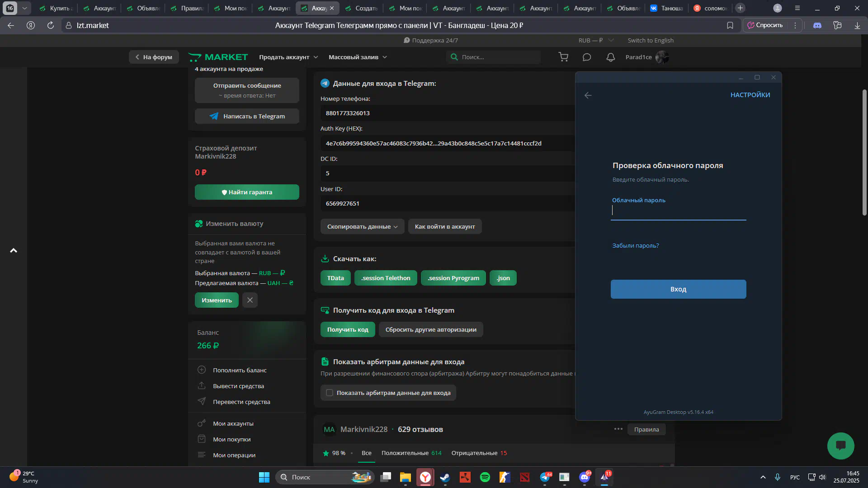The height and width of the screenshot is (488, 868).
Task: Switch to the Купить browser tab
Action: tap(57, 8)
